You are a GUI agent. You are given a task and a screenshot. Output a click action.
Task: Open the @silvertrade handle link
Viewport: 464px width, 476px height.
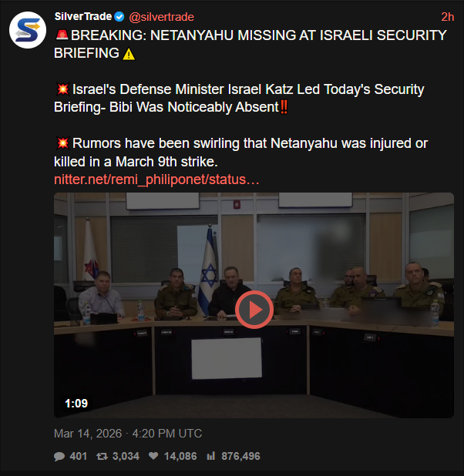pos(161,17)
